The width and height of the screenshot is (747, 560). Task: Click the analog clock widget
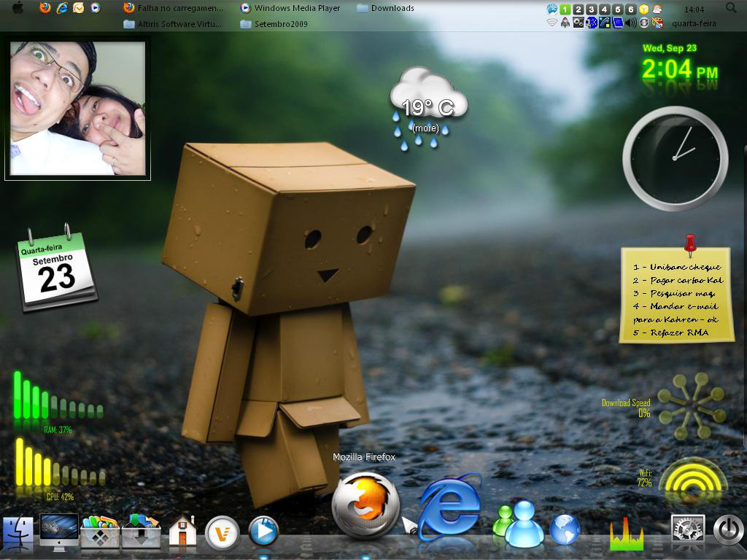(x=676, y=158)
